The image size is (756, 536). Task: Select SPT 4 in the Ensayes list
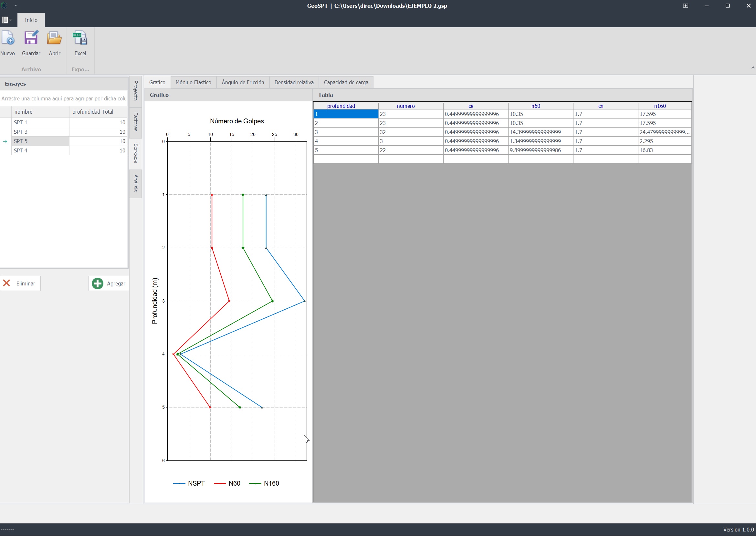[x=20, y=150]
